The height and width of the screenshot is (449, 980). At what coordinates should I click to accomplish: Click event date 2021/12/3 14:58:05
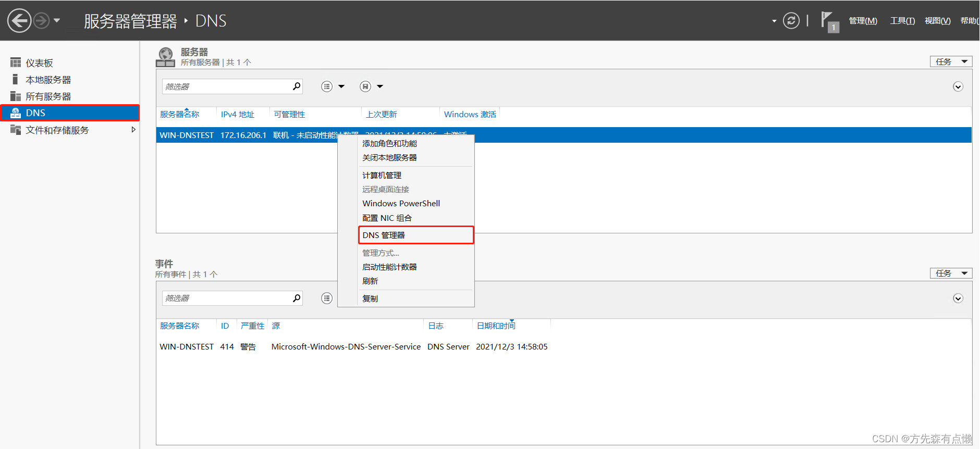512,346
